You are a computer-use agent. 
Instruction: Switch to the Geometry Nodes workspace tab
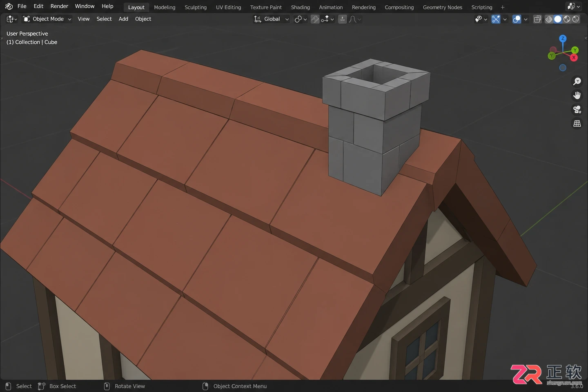pyautogui.click(x=442, y=7)
